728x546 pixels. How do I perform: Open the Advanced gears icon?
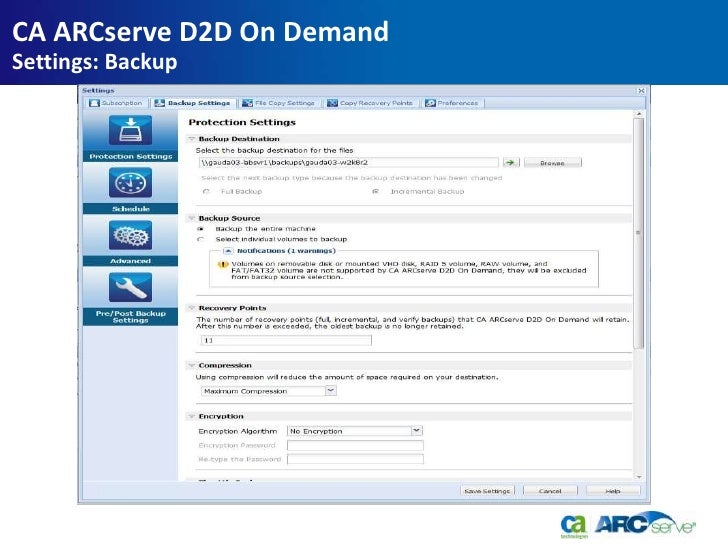tap(130, 235)
